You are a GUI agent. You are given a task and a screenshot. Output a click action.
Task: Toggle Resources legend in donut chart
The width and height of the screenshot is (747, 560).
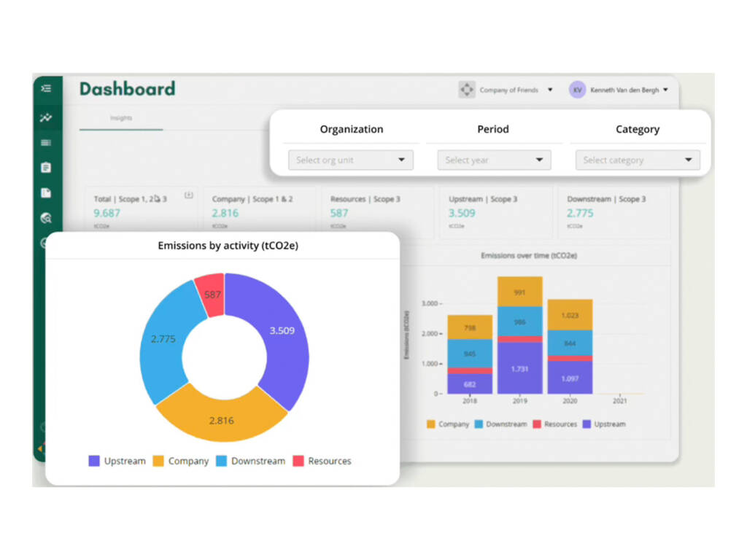(322, 461)
